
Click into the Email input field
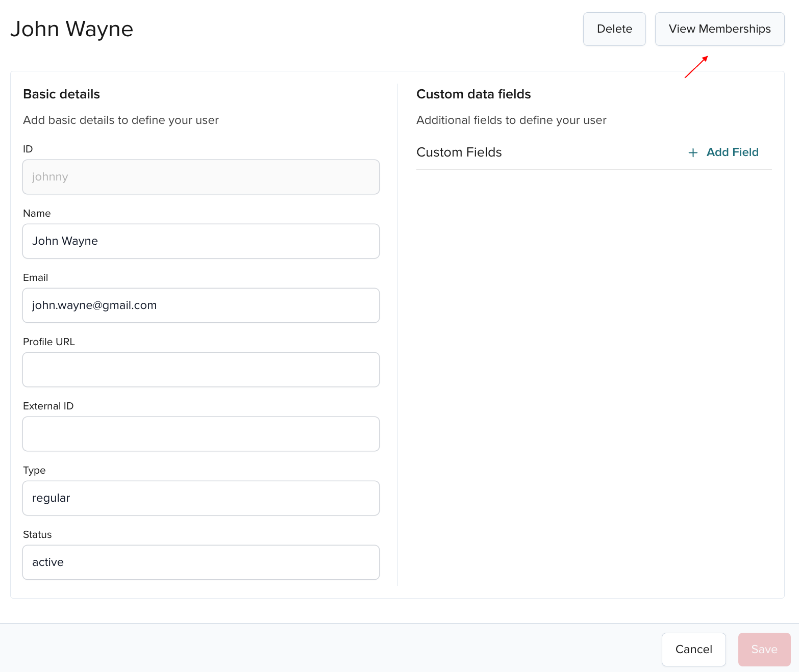201,305
